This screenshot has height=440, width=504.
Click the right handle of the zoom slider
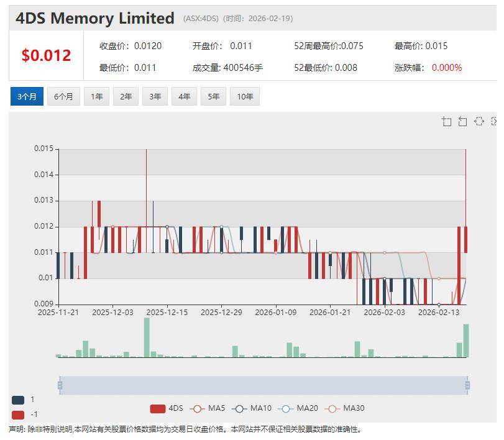467,385
